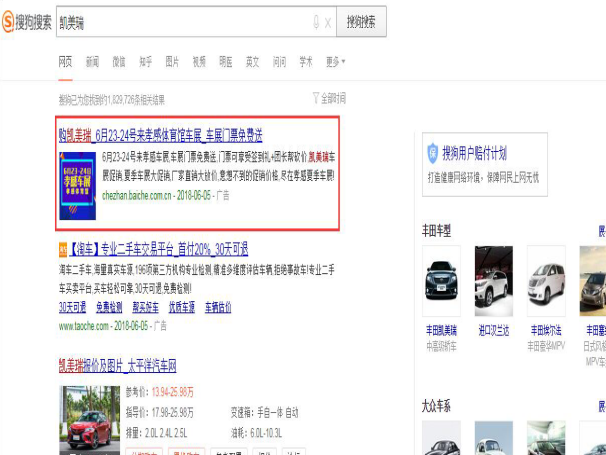Open the 免费检测 sublink
This screenshot has width=606, height=455.
[109, 307]
